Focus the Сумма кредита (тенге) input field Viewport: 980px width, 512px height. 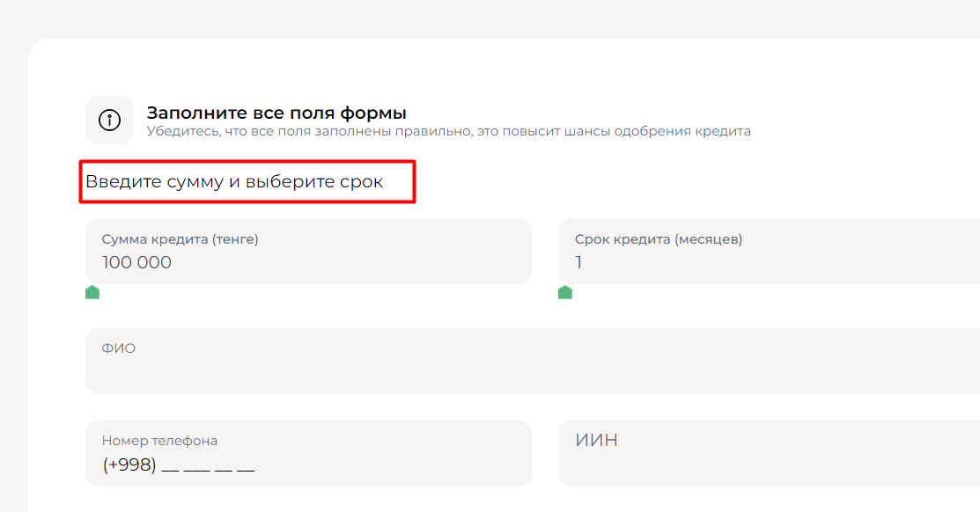(308, 251)
